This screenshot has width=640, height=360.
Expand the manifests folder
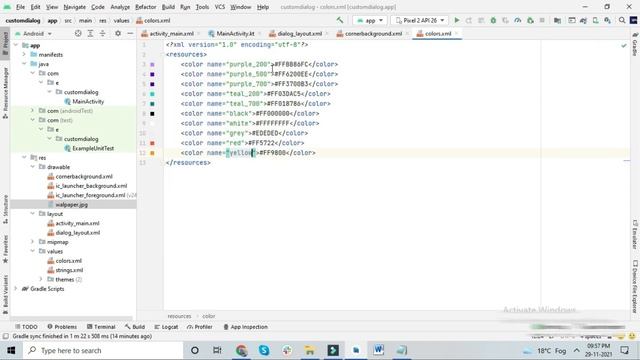coord(24,54)
